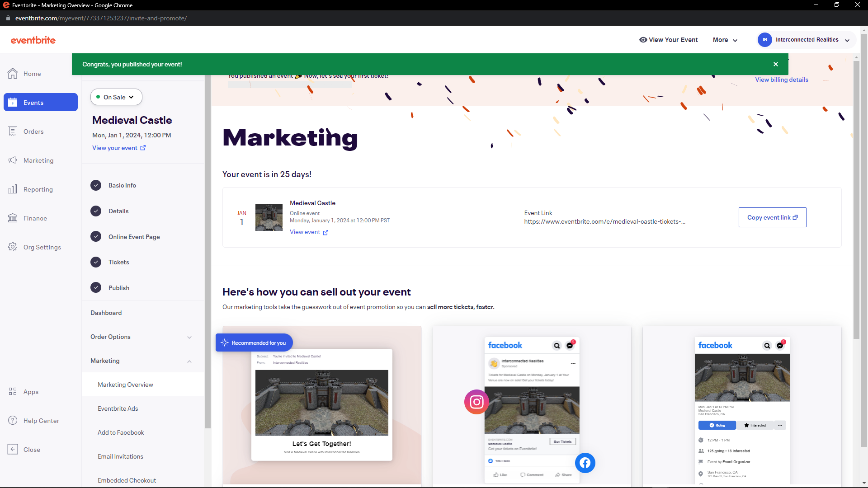
Task: Click the Publish step checkmark circle
Action: (x=96, y=288)
